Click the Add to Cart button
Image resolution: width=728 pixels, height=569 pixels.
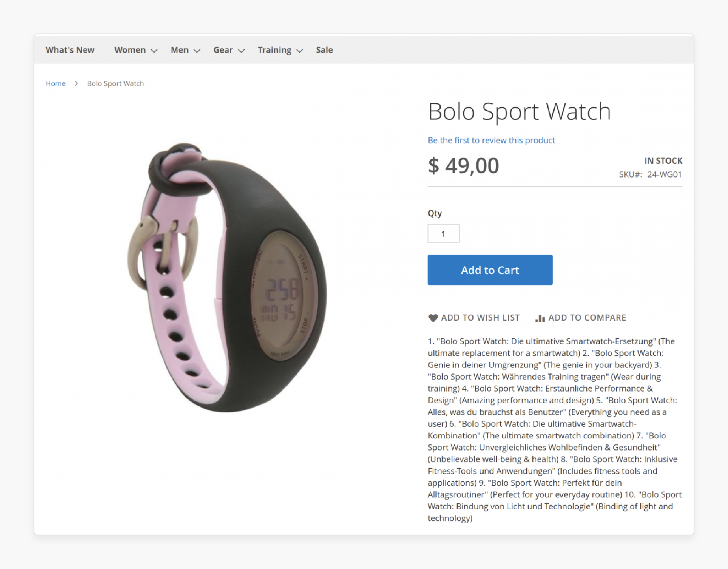tap(490, 270)
